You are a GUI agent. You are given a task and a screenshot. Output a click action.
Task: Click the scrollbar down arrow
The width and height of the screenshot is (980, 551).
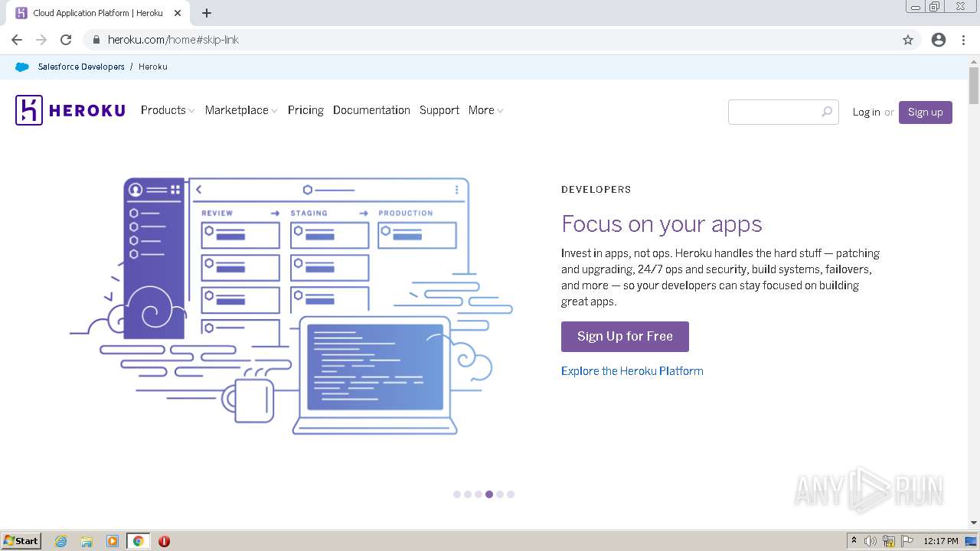pyautogui.click(x=974, y=523)
